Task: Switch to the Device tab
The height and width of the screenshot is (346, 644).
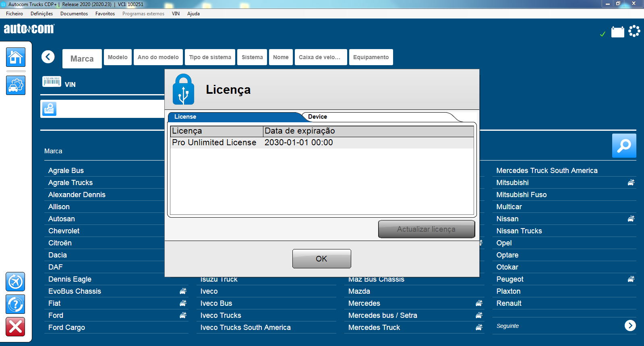Action: 318,117
